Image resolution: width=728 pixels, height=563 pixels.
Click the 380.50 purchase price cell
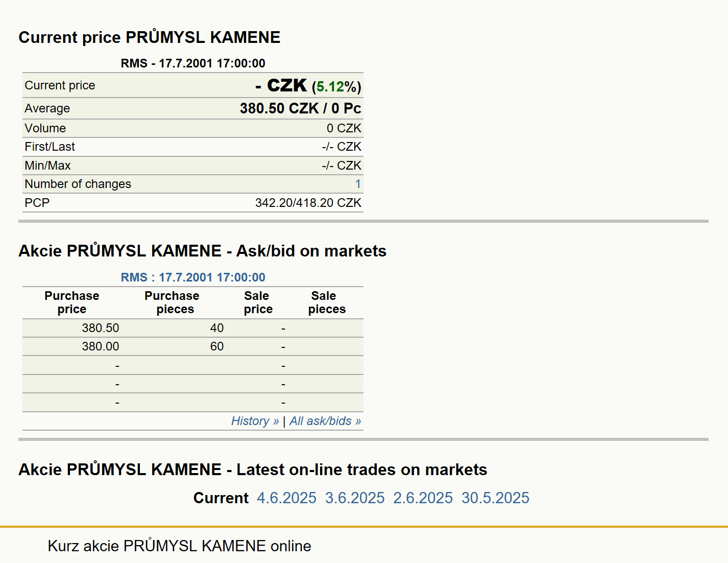pos(101,328)
